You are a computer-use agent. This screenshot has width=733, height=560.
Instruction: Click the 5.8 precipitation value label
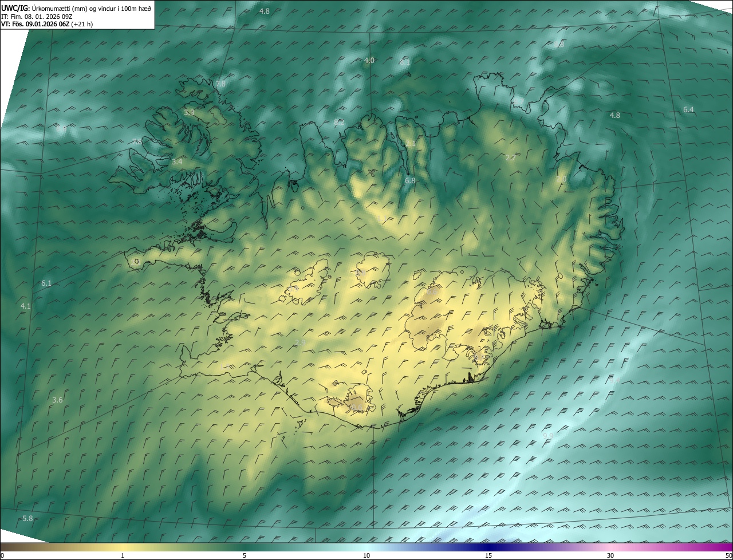[27, 518]
